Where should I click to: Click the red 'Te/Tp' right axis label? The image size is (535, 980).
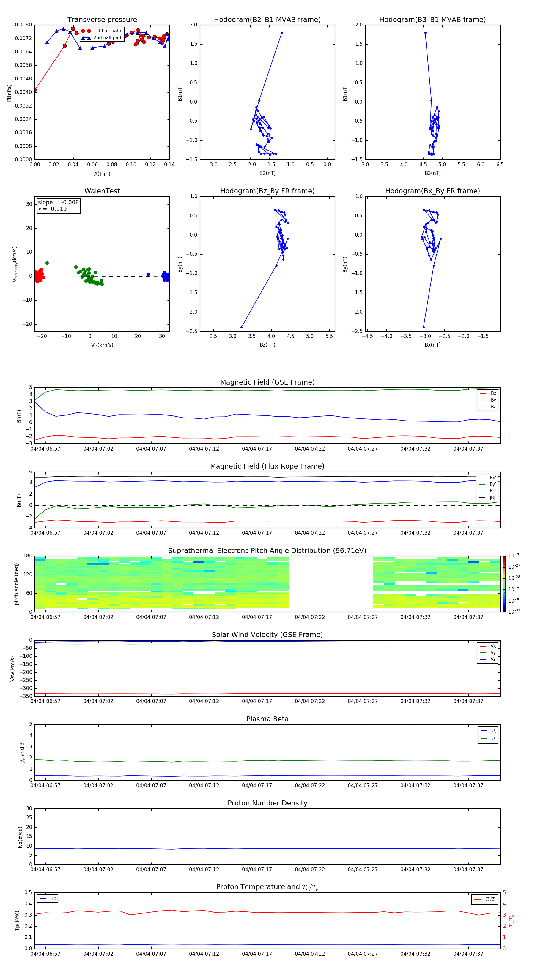(512, 921)
